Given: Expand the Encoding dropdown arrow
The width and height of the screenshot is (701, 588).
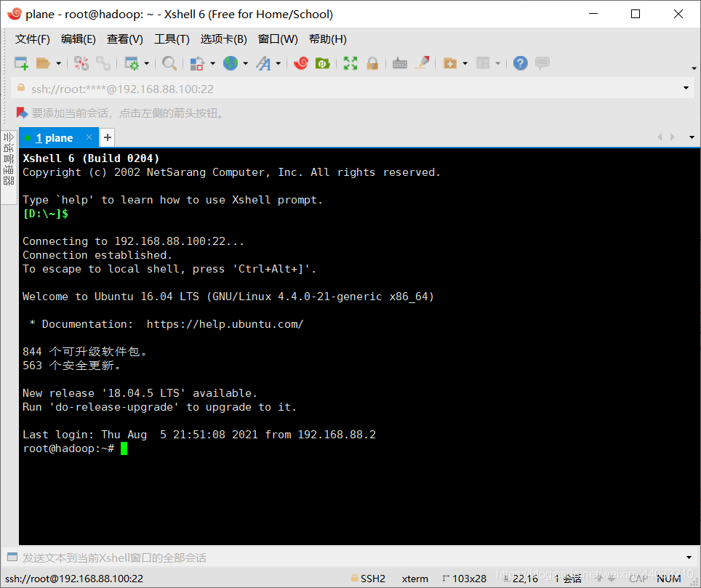Looking at the screenshot, I should (x=246, y=63).
